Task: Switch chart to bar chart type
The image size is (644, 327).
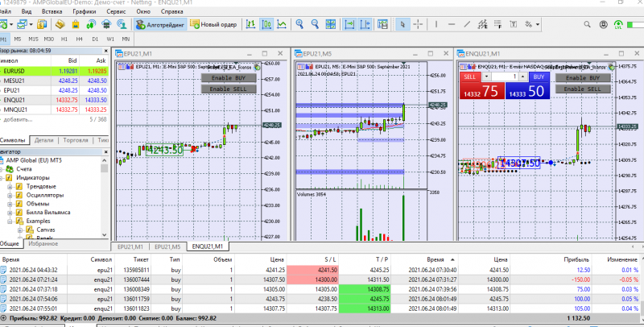Action: 250,25
